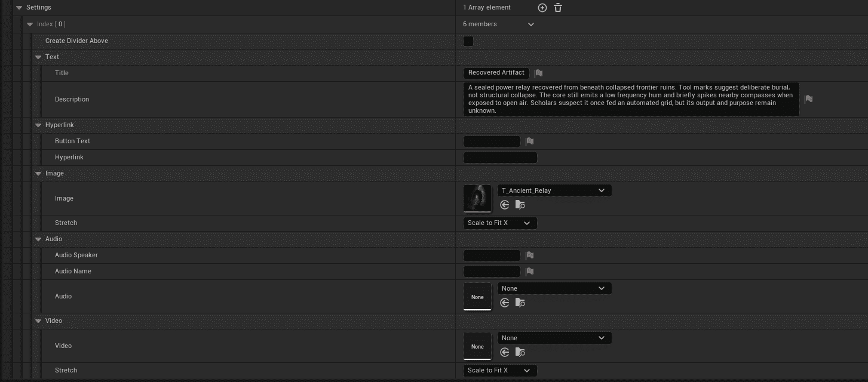The image size is (868, 382).
Task: Open the 6 members dropdown
Action: click(499, 24)
